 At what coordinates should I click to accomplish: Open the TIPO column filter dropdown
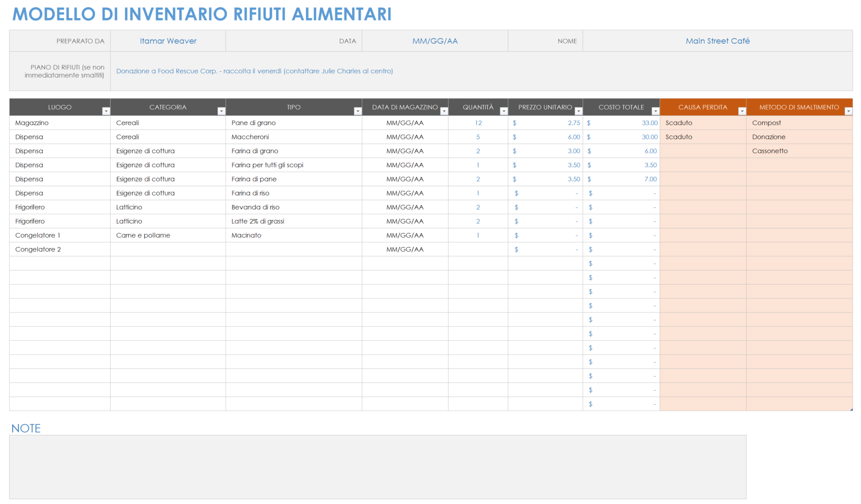click(x=357, y=111)
